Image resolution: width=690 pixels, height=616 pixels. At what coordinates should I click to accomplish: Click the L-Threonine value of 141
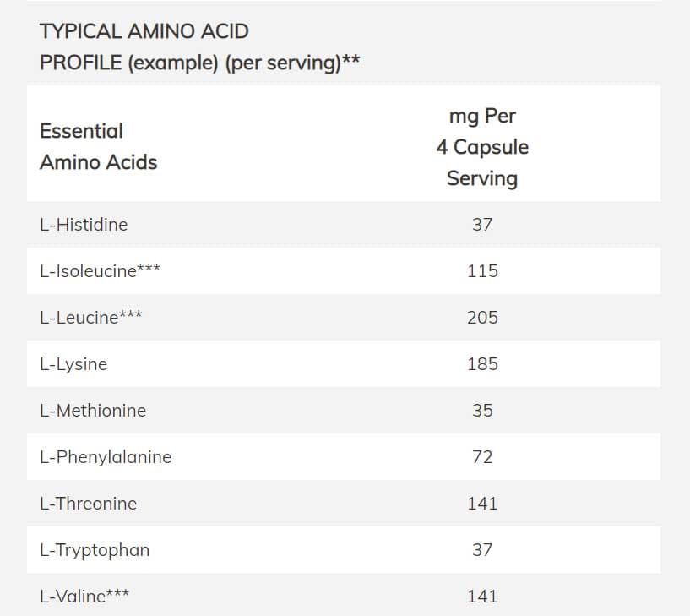point(482,504)
